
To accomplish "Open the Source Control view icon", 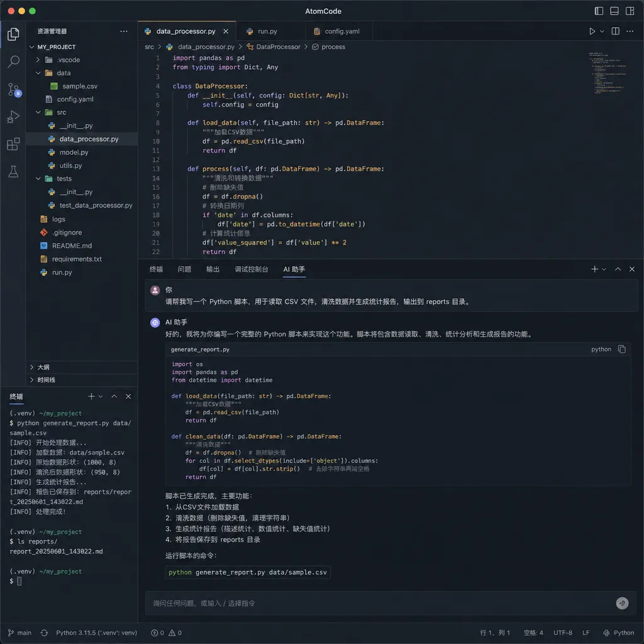I will click(14, 89).
